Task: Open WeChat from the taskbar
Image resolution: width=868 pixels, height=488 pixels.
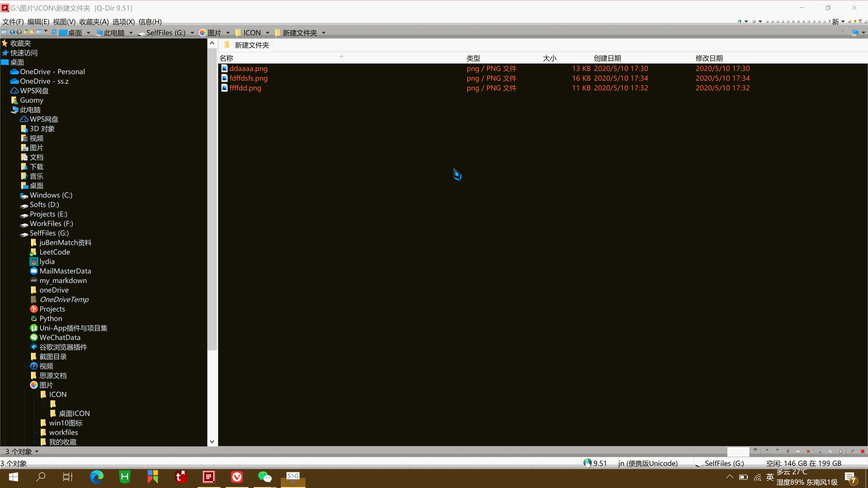Action: pos(265,477)
